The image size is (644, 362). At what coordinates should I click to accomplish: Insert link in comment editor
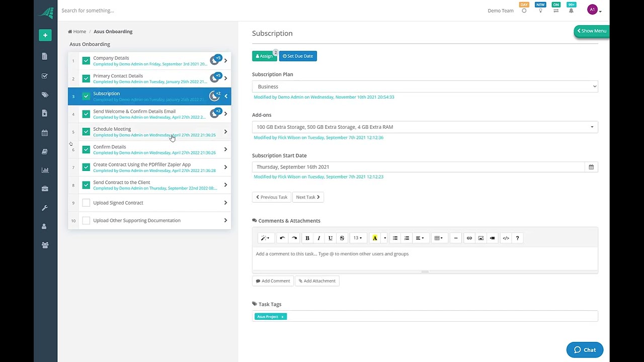pyautogui.click(x=469, y=238)
